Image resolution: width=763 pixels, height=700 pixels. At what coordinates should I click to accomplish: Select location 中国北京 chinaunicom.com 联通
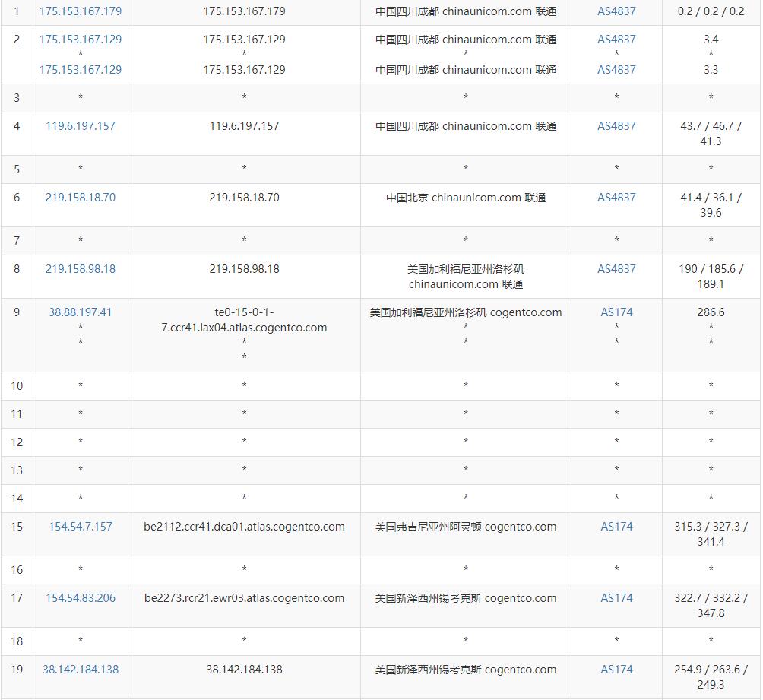point(466,198)
